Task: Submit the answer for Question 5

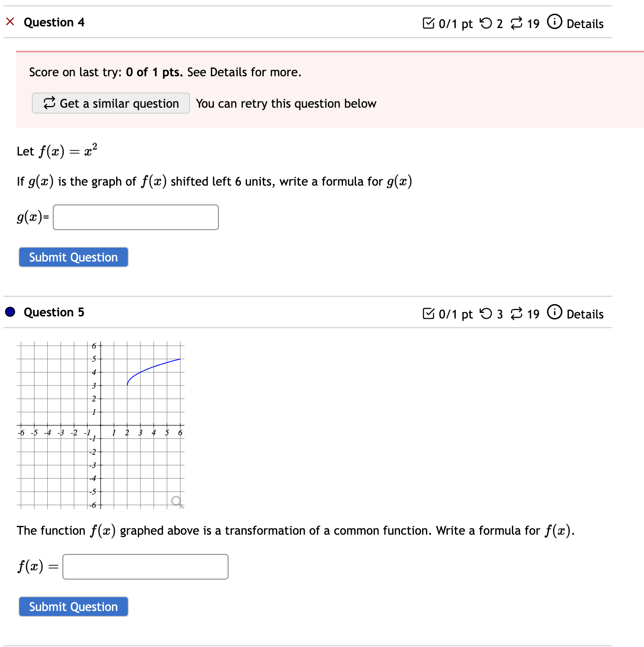Action: click(x=73, y=606)
